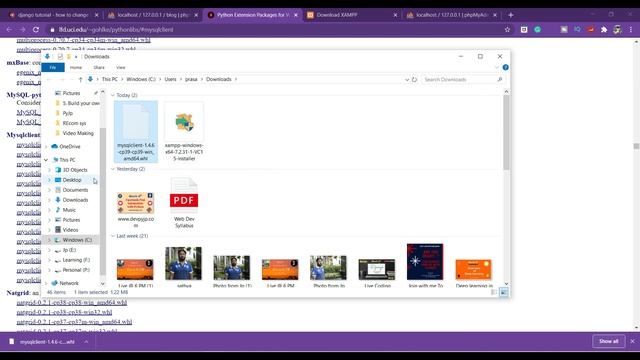Collapse the Today (2) group
This screenshot has height=360, width=640.
tap(113, 95)
